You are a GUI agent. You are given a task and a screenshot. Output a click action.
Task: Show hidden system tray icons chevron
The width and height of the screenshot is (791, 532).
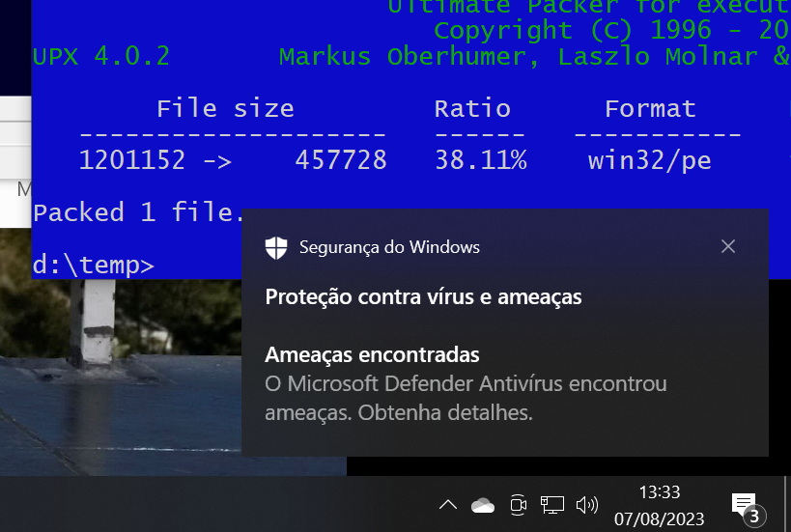point(448,505)
